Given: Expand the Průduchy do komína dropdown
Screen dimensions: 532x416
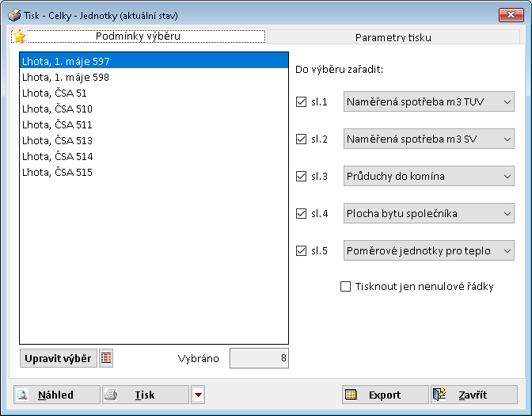Looking at the screenshot, I should pos(428,176).
